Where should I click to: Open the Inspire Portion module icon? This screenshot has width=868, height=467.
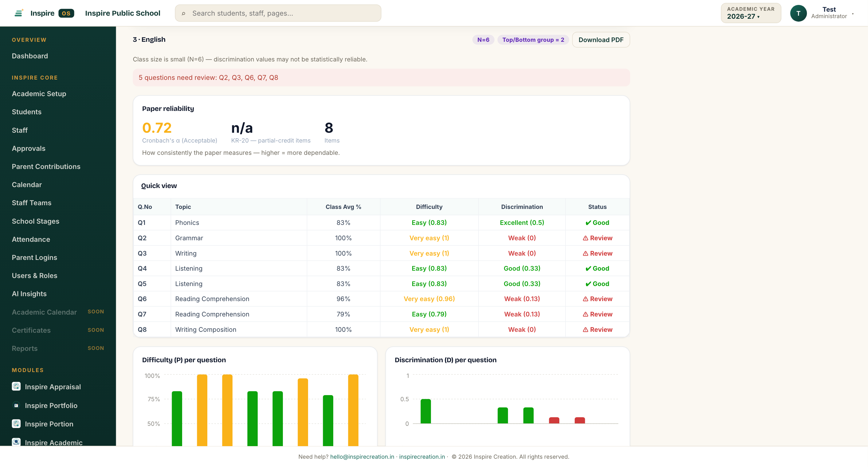pos(16,424)
